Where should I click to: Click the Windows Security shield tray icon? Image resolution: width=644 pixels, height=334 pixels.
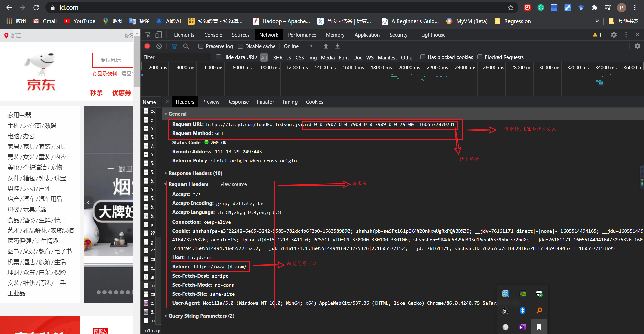tap(539, 294)
